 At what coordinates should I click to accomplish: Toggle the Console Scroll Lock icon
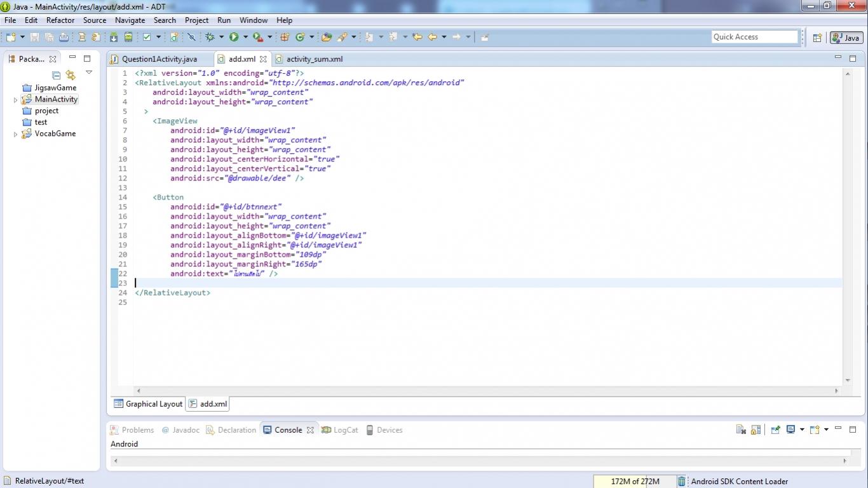[756, 430]
